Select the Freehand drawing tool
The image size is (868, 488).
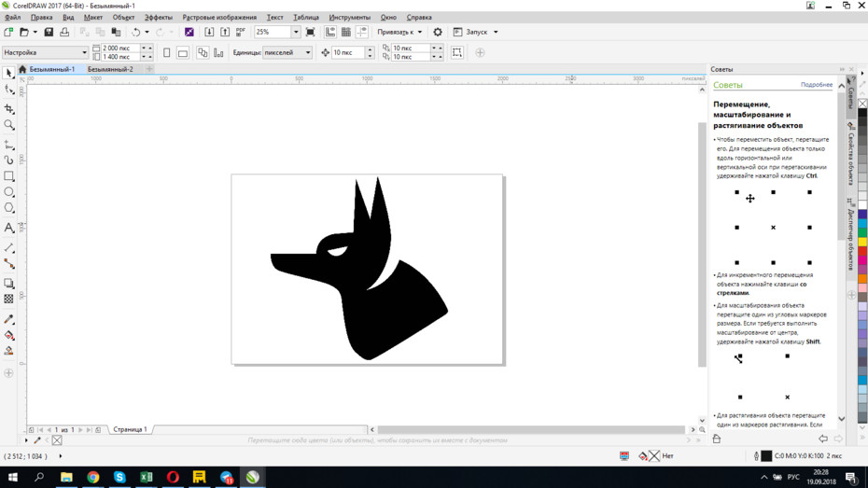(x=8, y=145)
